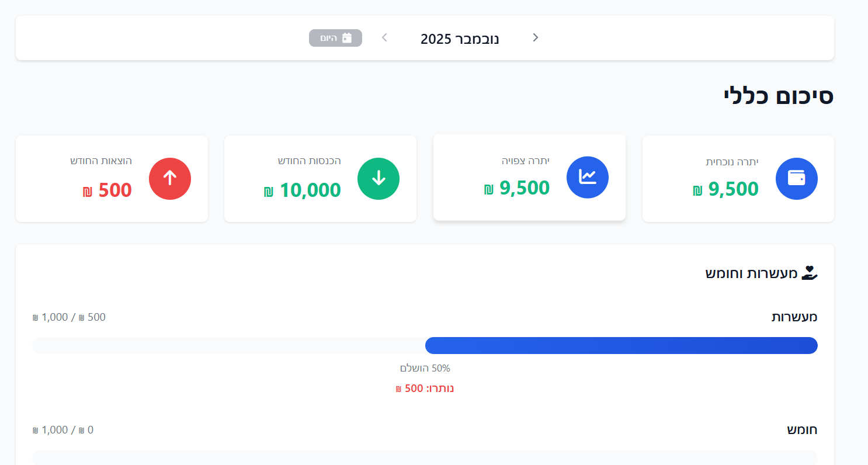This screenshot has height=465, width=868.
Task: Open the יתרה נוכחית balance card
Action: 738,179
